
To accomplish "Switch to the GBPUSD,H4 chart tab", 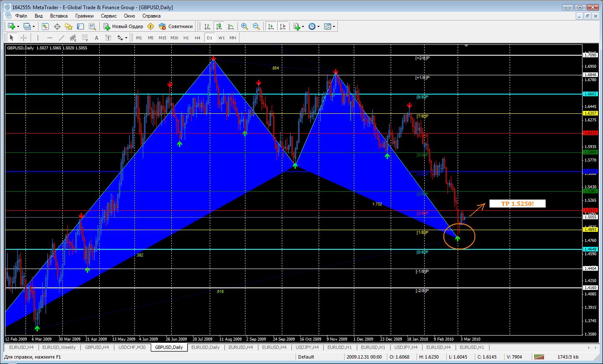I will pos(97,347).
